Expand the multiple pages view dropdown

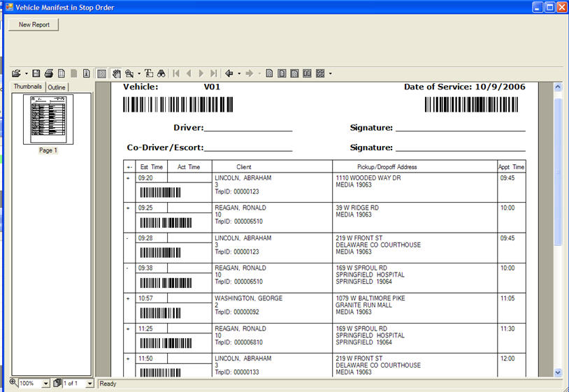tap(330, 74)
